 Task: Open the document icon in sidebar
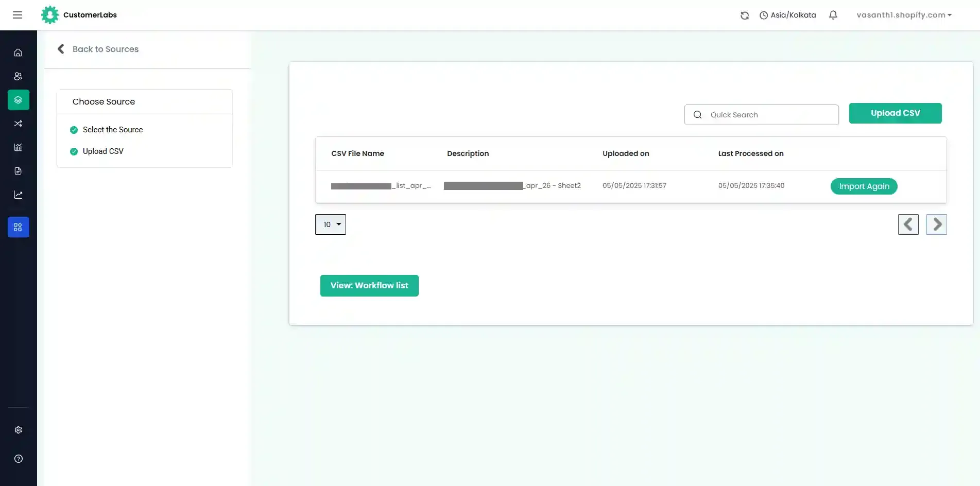(18, 171)
